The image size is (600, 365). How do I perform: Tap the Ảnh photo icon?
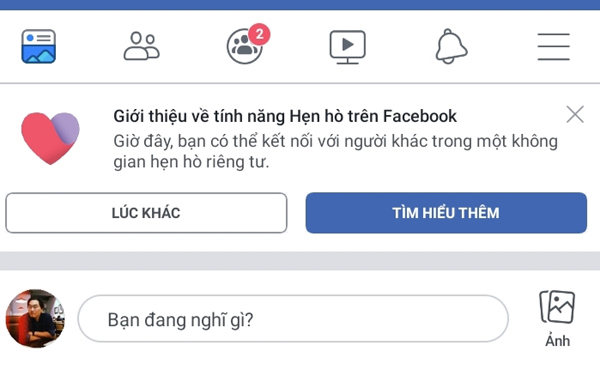557,307
